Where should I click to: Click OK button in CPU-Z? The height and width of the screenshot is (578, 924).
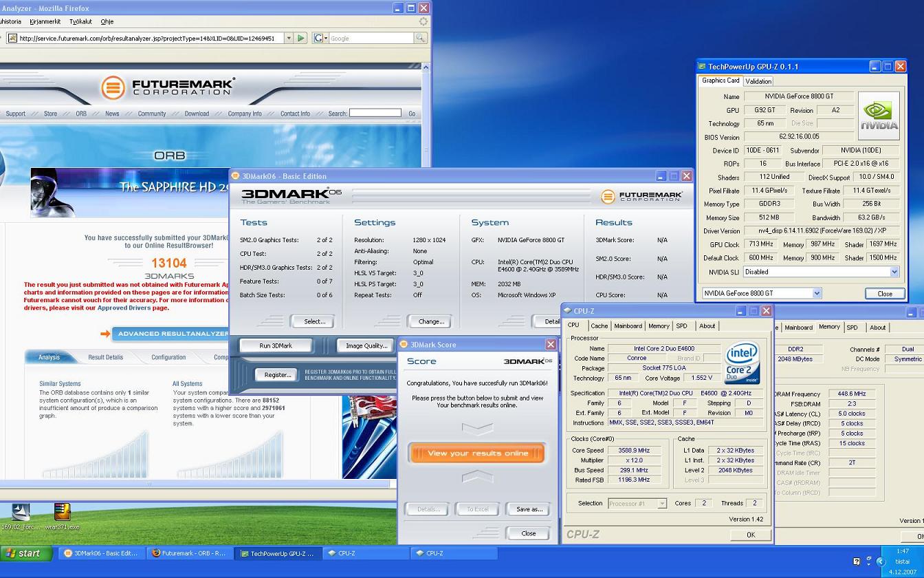pos(751,535)
